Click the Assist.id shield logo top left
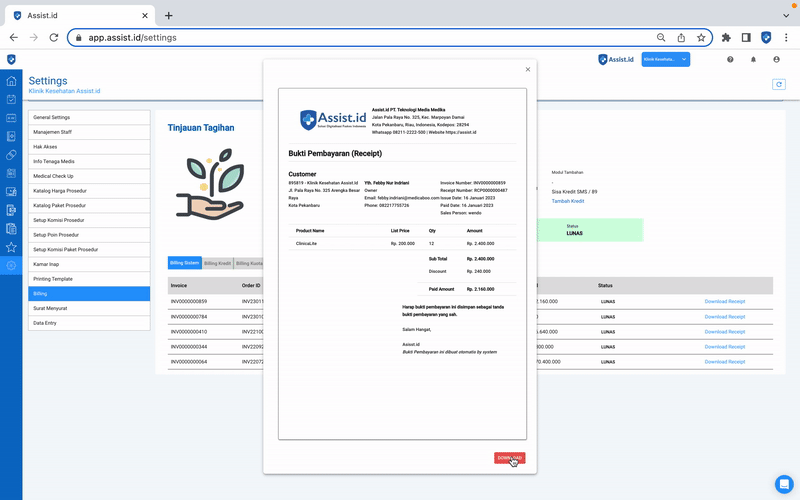The width and height of the screenshot is (800, 500). click(x=11, y=59)
